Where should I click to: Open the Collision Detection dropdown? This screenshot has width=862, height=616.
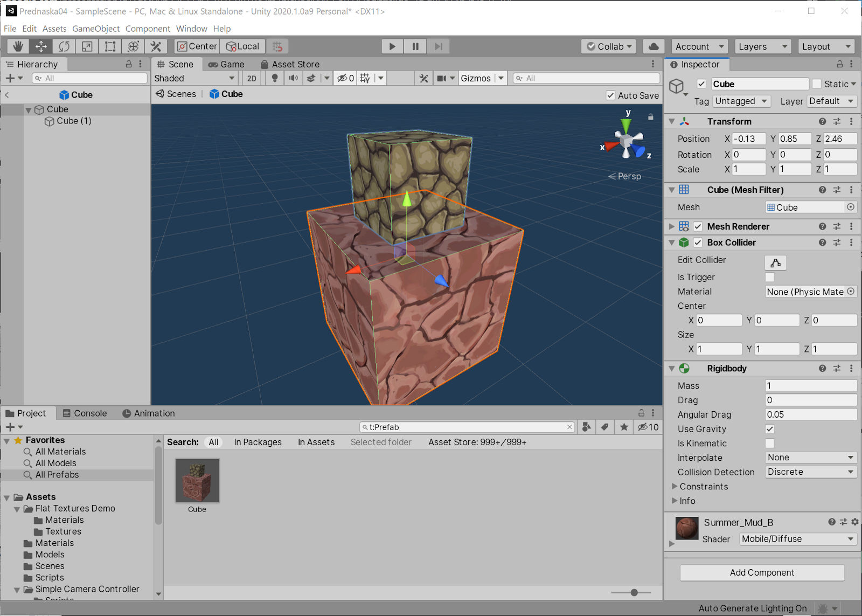coord(811,472)
